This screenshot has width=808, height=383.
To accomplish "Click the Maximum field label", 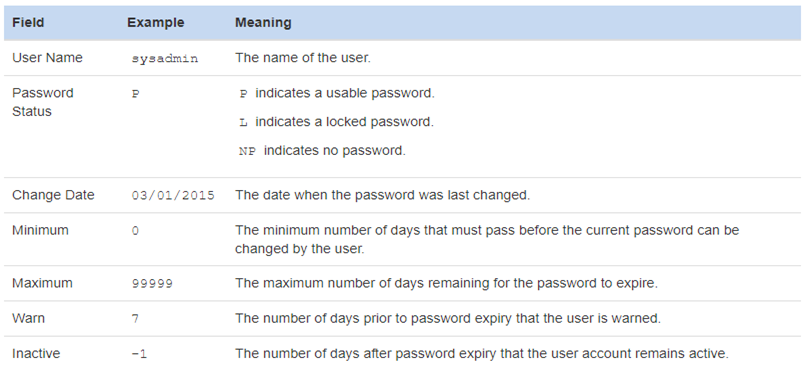I will pyautogui.click(x=42, y=283).
